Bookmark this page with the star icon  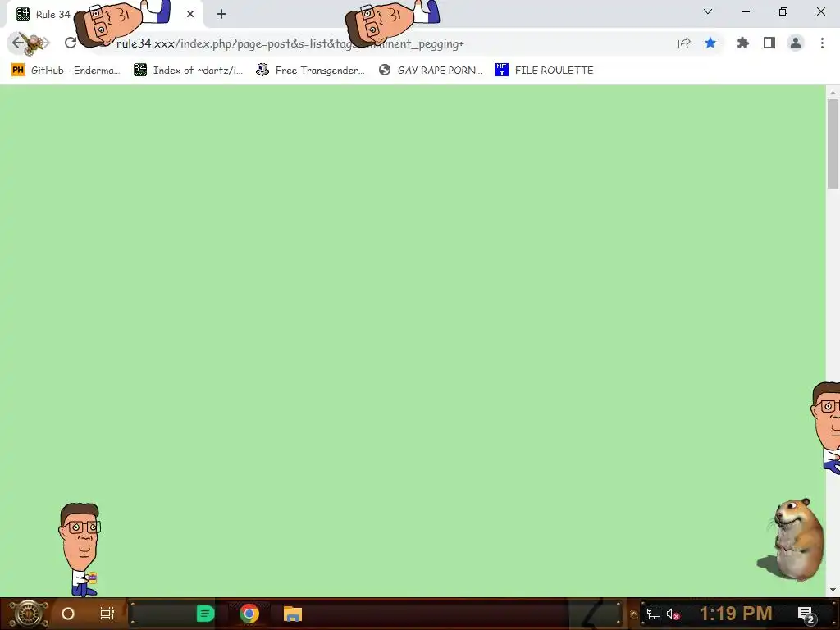[710, 43]
